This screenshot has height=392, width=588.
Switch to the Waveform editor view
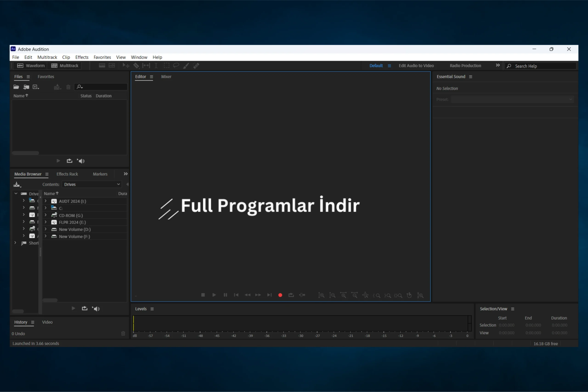tap(31, 65)
